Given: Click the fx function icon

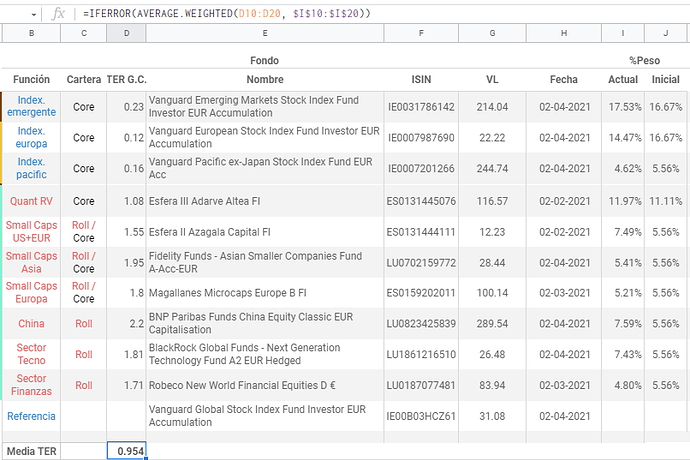Looking at the screenshot, I should (58, 14).
